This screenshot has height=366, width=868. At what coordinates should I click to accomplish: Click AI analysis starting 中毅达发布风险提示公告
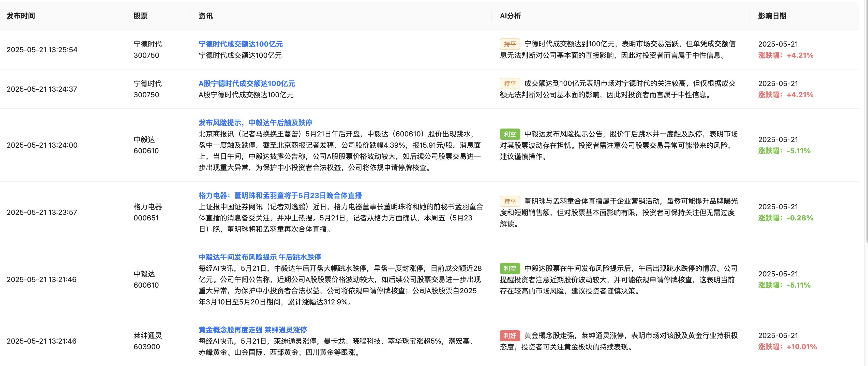[x=619, y=145]
